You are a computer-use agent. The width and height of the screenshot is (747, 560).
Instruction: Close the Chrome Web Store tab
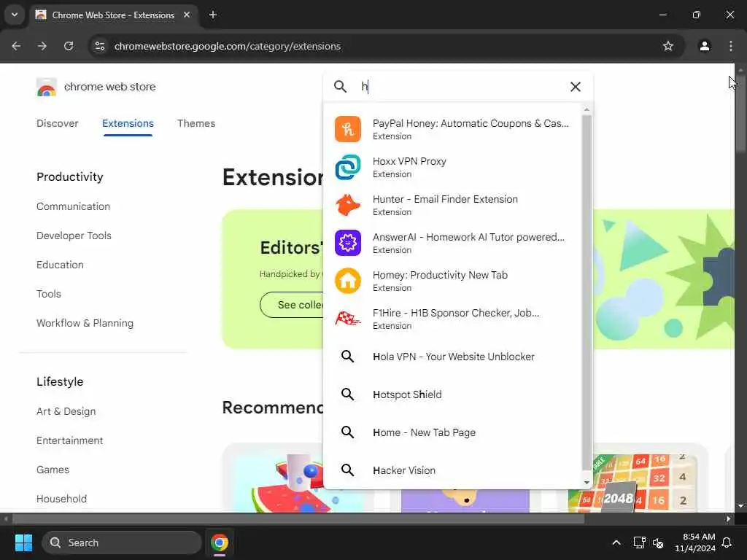click(187, 15)
